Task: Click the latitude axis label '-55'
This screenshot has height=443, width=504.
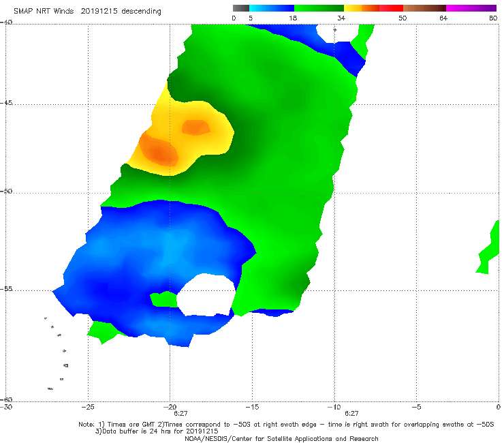Action: (x=6, y=289)
